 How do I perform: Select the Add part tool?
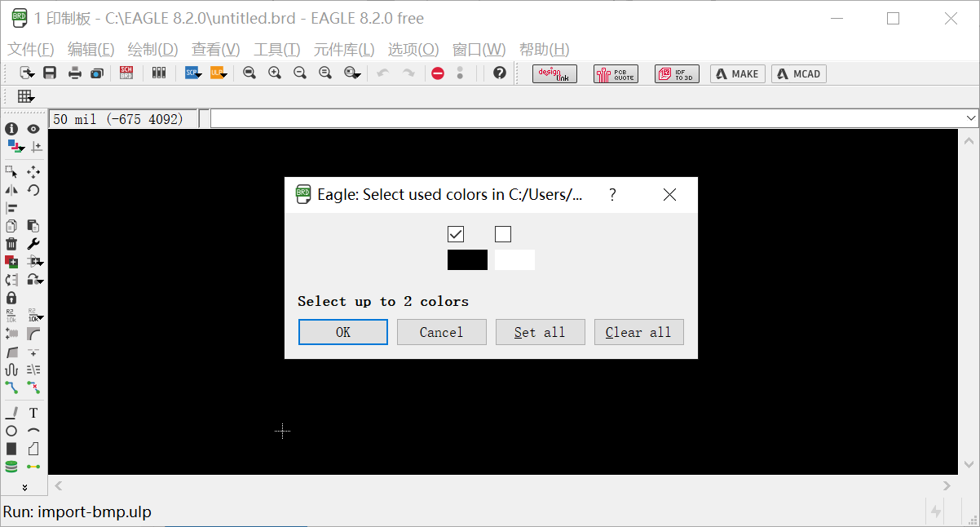click(x=11, y=262)
